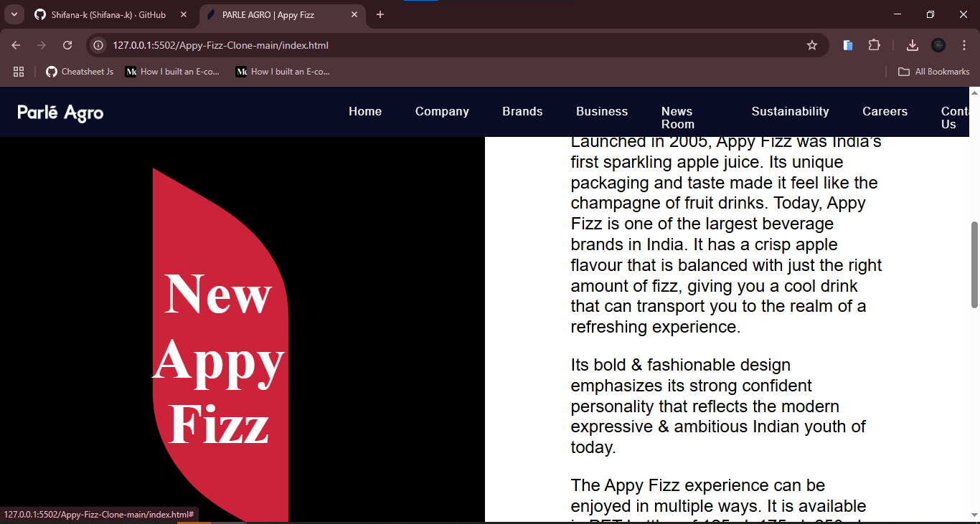
Task: Click the page vertical scrollbar thumb
Action: pyautogui.click(x=974, y=265)
